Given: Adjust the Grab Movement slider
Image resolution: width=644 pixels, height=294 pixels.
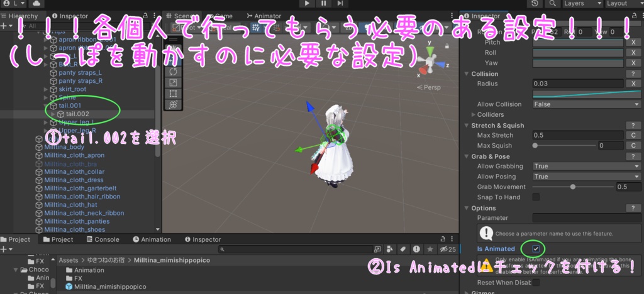Looking at the screenshot, I should pos(574,187).
